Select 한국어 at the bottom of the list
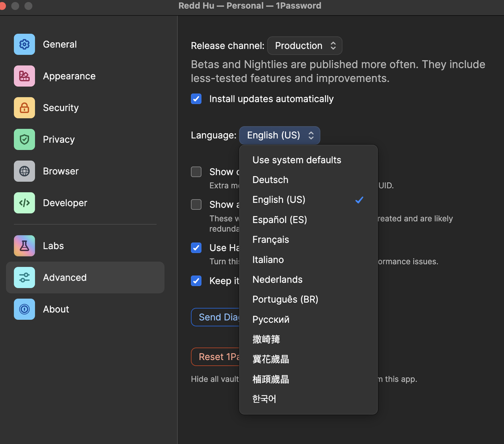Viewport: 504px width, 444px height. tap(309, 399)
